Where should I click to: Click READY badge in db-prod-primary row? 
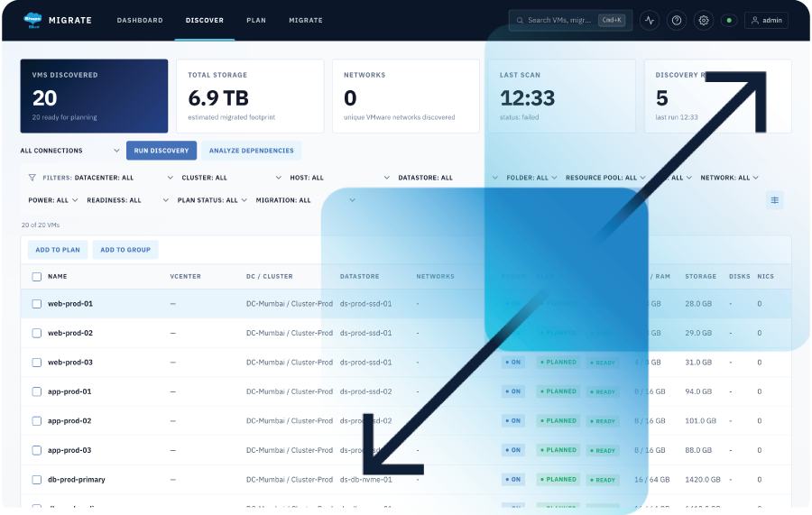point(603,480)
